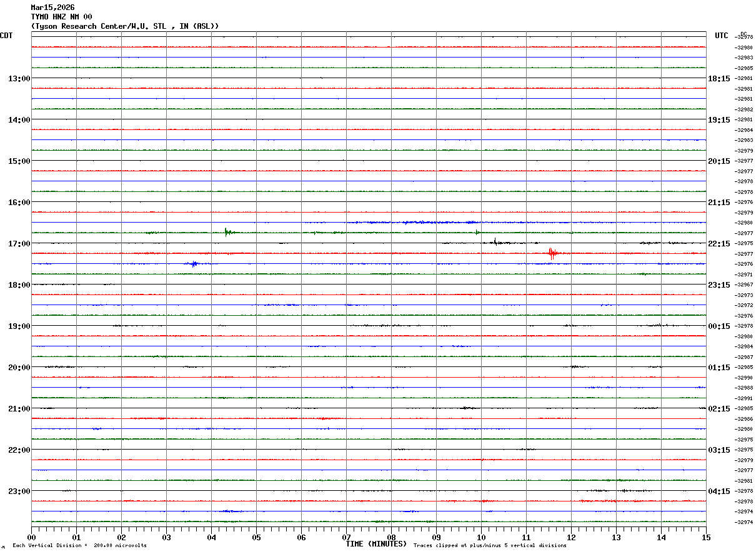Click the 03:15 UTC time label

coord(719,450)
